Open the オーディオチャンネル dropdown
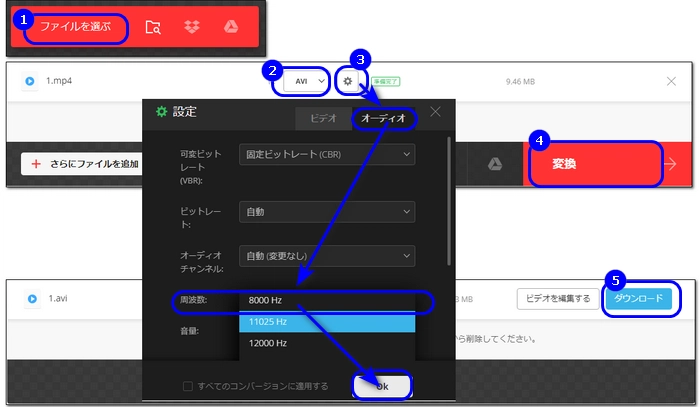Image resolution: width=700 pixels, height=407 pixels. tap(327, 256)
